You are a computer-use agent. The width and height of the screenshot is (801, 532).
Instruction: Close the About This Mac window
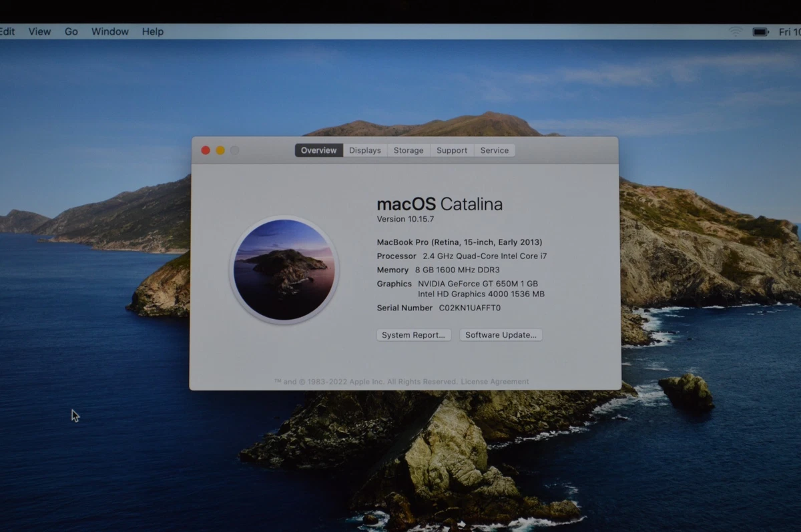tap(206, 150)
